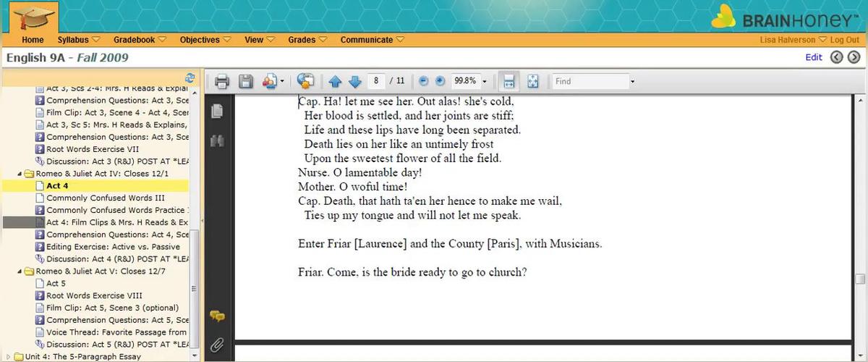Open the attachments paperclip panel
The image size is (868, 362).
[216, 345]
